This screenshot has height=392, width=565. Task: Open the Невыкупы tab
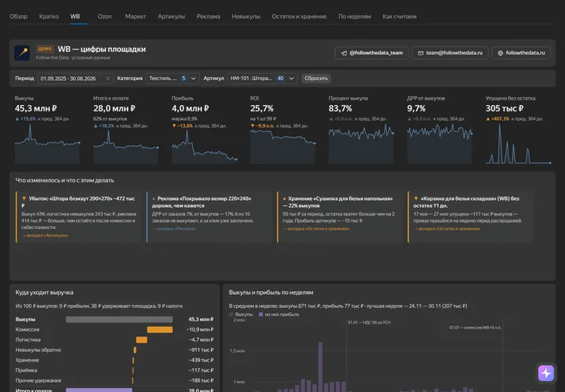pos(246,16)
